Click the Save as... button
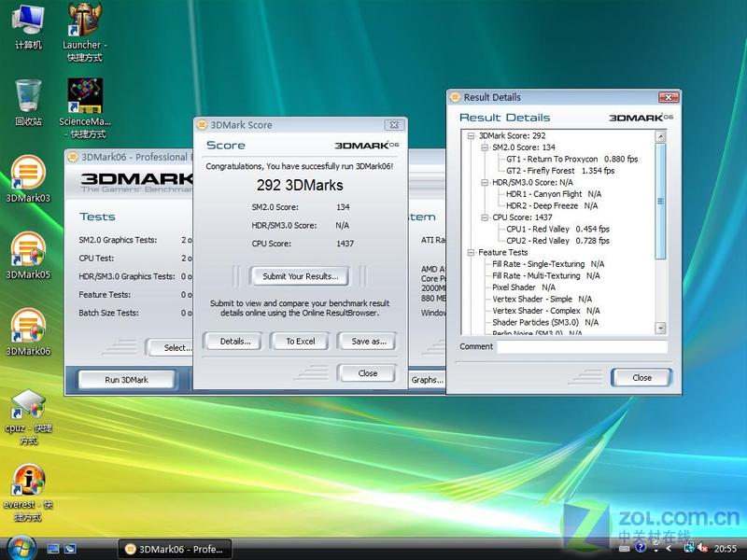This screenshot has height=560, width=747. [x=369, y=341]
